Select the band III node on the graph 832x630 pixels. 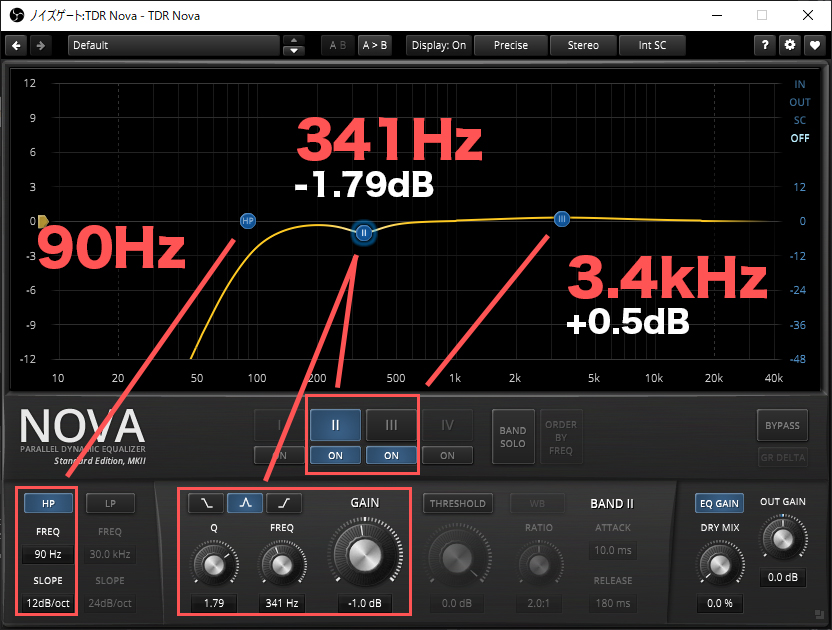coord(562,219)
